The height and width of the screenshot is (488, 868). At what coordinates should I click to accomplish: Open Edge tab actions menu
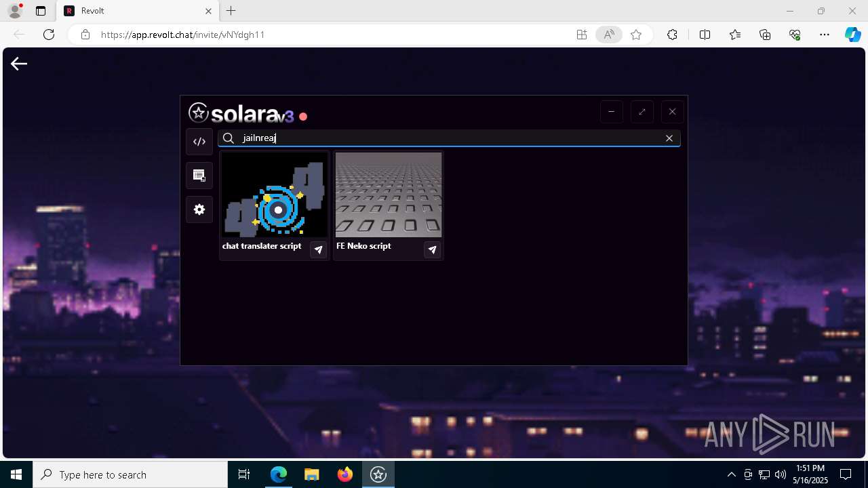pyautogui.click(x=41, y=11)
